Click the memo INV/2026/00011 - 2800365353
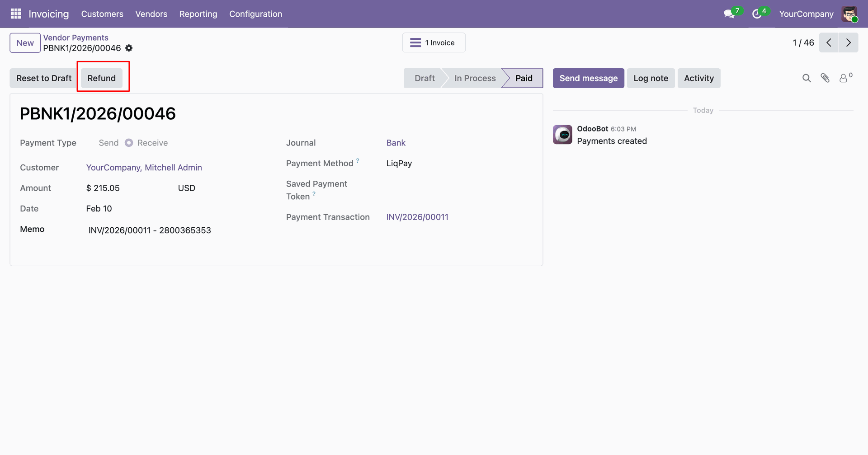This screenshot has height=455, width=868. 150,230
